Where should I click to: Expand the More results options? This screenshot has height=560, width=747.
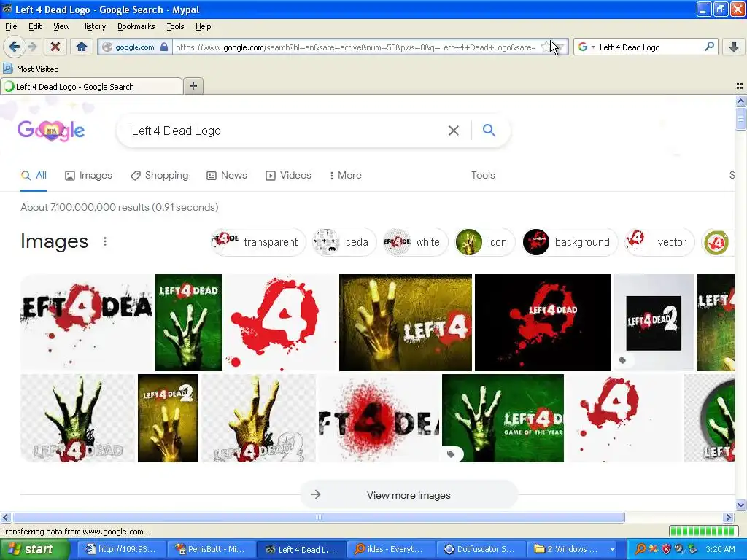pos(345,175)
